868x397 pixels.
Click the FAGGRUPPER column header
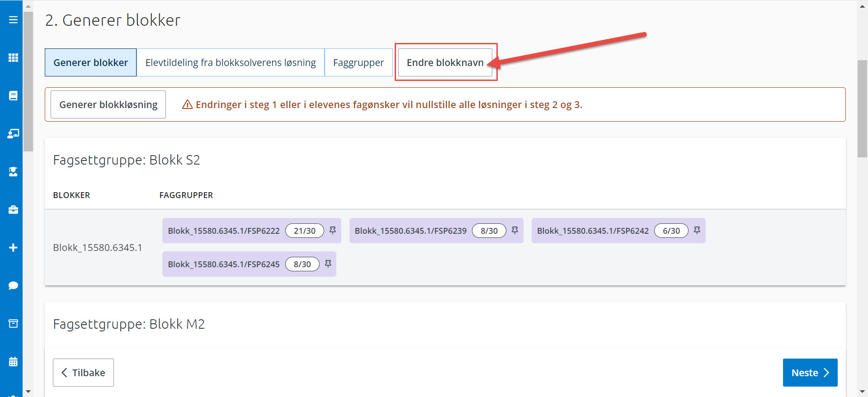[x=186, y=195]
